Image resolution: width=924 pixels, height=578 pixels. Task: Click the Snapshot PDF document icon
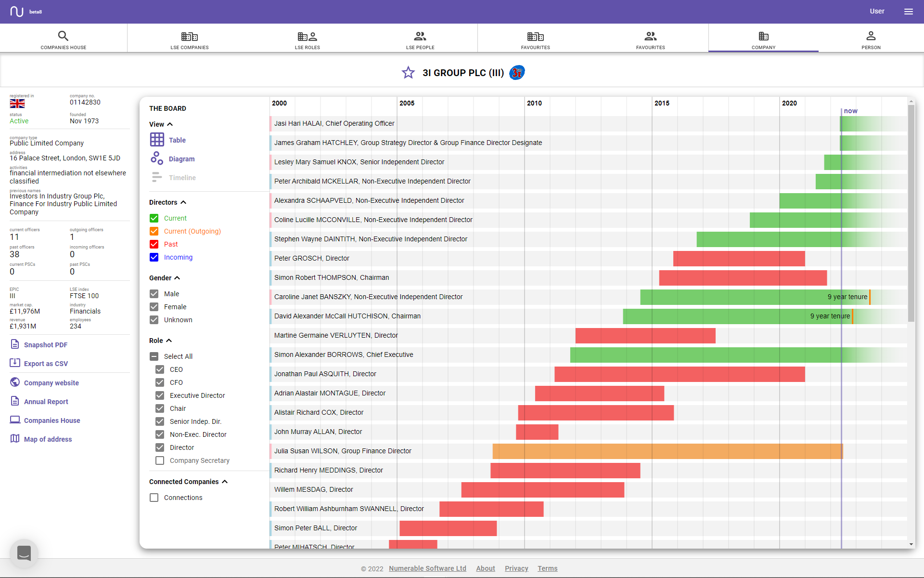pos(15,344)
